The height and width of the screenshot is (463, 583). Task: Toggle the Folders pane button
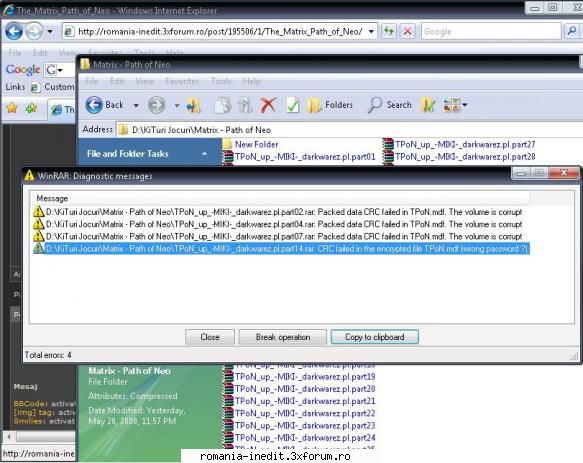coord(330,105)
